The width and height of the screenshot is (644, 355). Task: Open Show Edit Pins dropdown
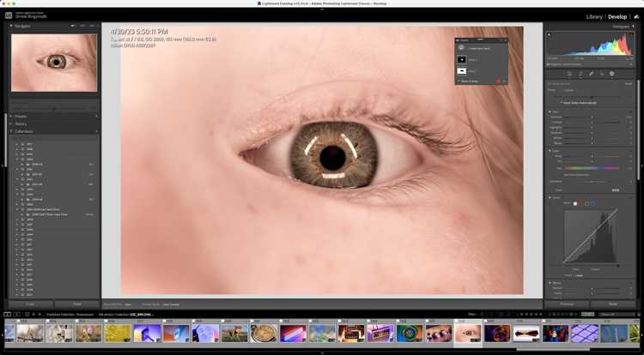pos(128,304)
